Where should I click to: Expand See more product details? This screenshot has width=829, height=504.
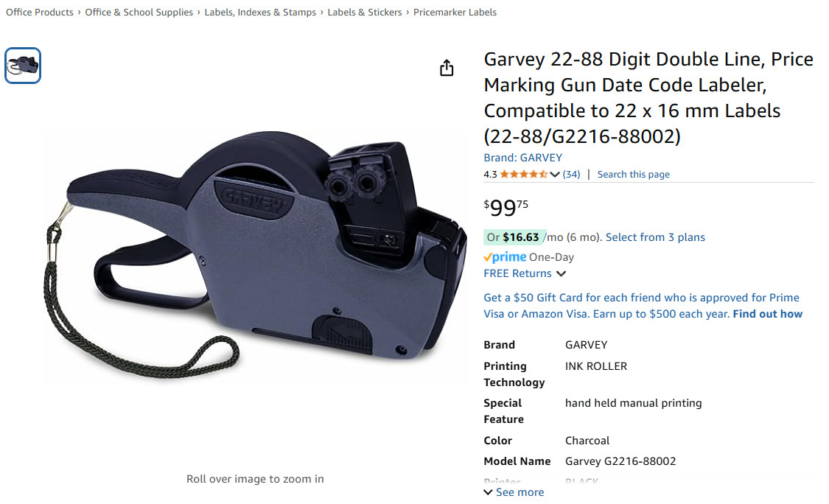(x=514, y=491)
